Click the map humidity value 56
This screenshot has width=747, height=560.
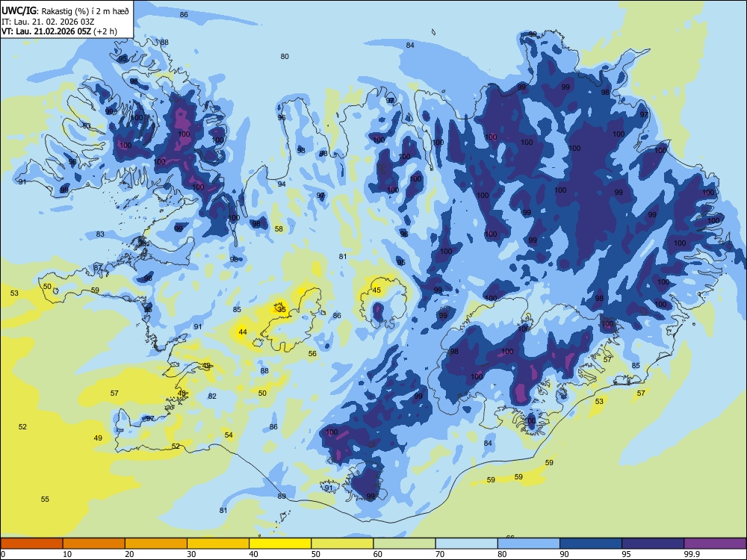click(312, 354)
